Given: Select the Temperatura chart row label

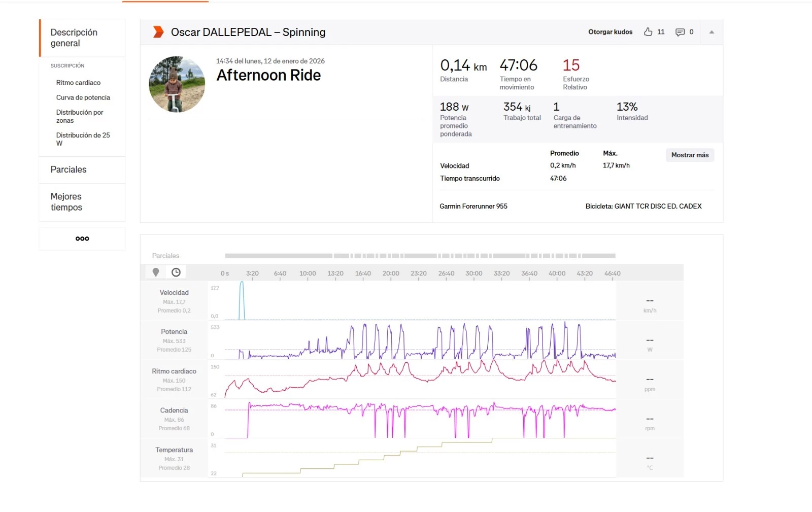Looking at the screenshot, I should click(174, 450).
